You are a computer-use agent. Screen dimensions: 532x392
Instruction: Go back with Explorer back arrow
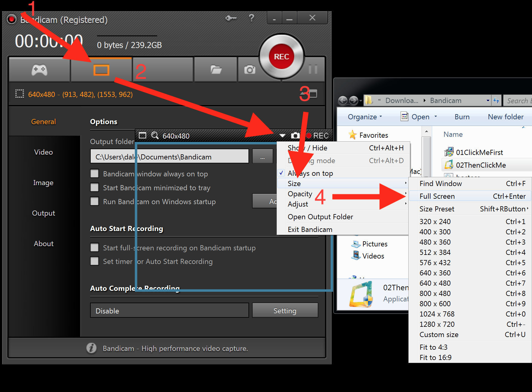(343, 100)
